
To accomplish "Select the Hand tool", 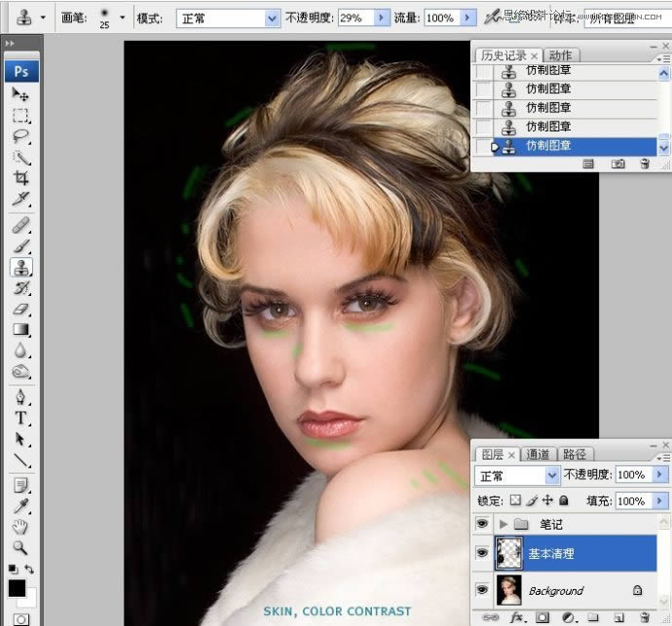I will pos(20,528).
